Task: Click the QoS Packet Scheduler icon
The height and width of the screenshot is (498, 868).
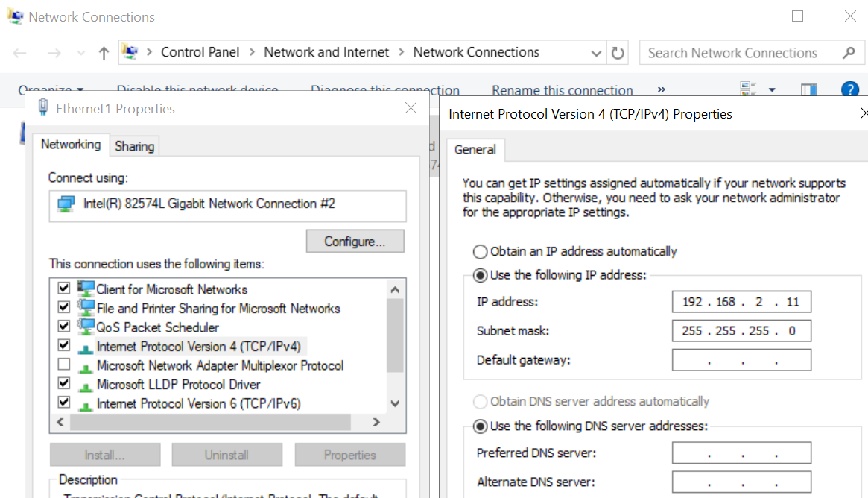Action: click(85, 327)
